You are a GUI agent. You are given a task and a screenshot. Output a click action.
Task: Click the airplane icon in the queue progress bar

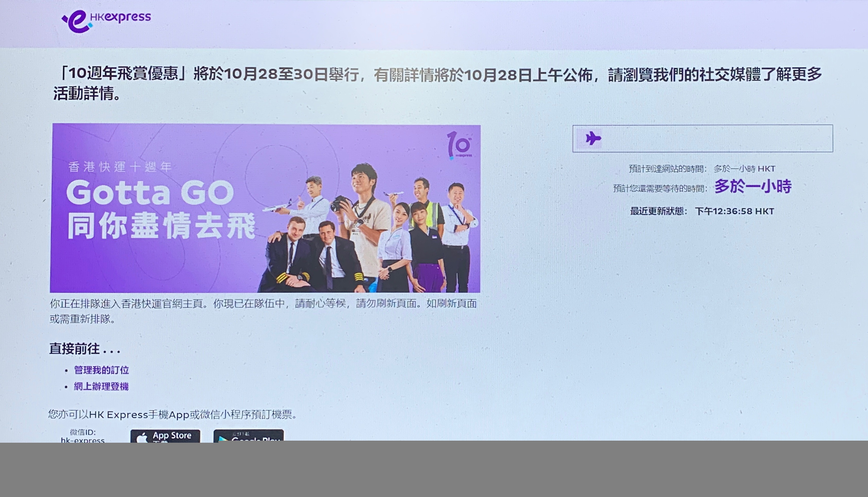point(593,138)
